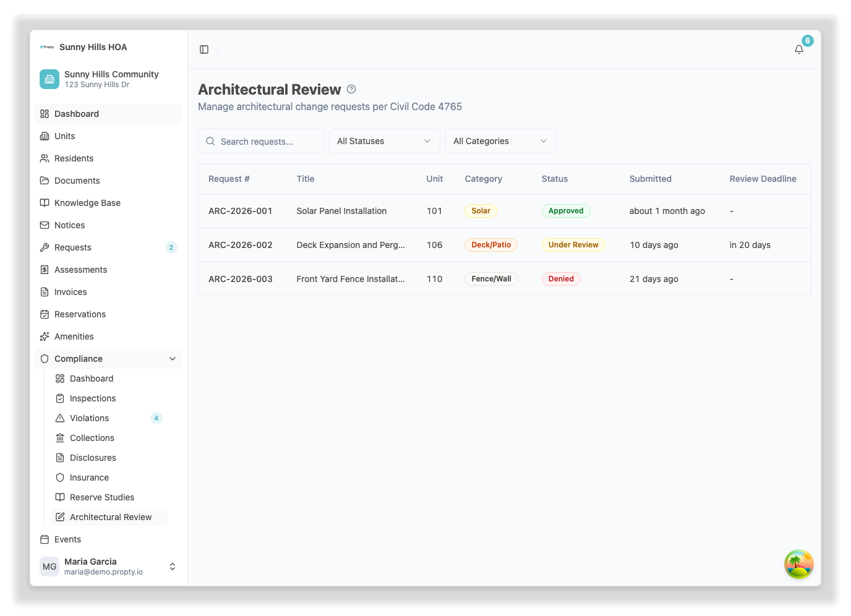This screenshot has width=851, height=616.
Task: Click the Search requests input field
Action: click(267, 142)
